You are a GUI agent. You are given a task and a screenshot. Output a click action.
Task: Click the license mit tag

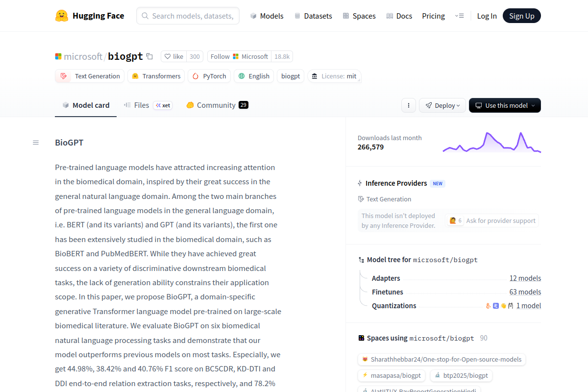coord(335,76)
